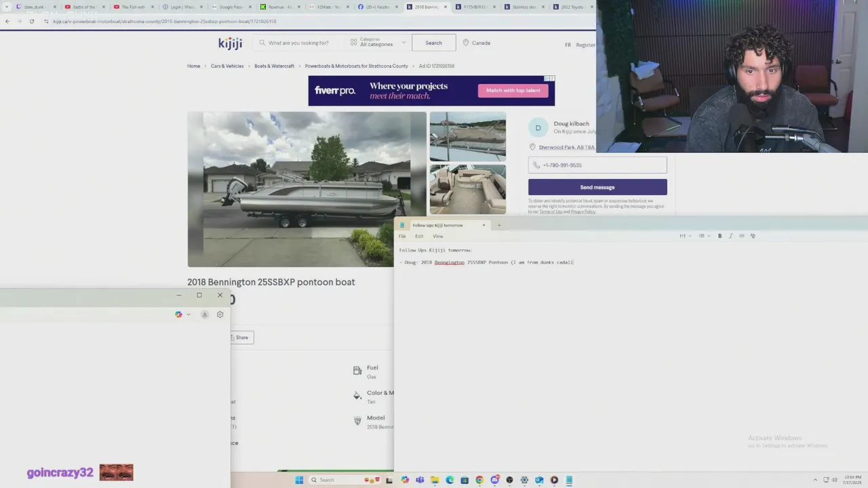Open File Explorer from taskbar
This screenshot has width=868, height=488.
(x=435, y=480)
